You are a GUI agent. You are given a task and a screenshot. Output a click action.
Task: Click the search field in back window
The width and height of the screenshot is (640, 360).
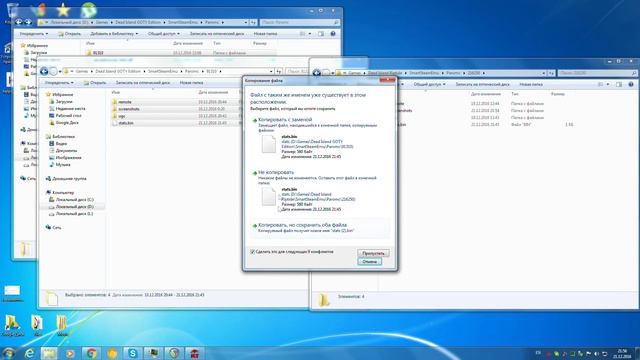pyautogui.click(x=300, y=22)
